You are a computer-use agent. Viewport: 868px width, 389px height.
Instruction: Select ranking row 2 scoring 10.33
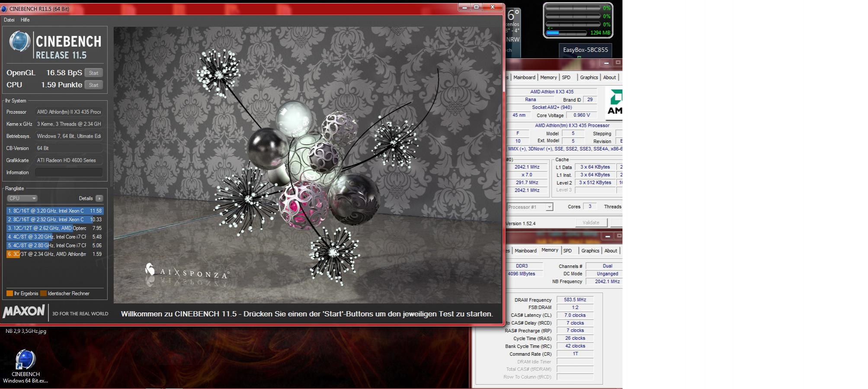coord(55,220)
